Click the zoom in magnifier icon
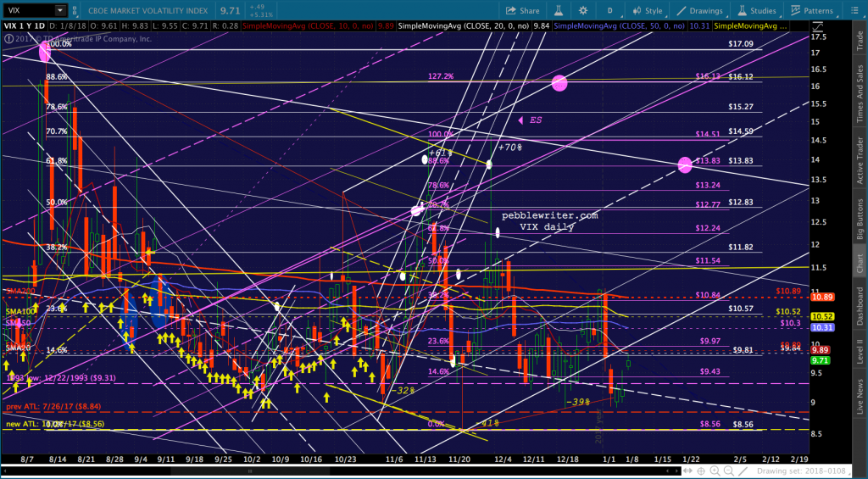868x479 pixels. [x=716, y=471]
